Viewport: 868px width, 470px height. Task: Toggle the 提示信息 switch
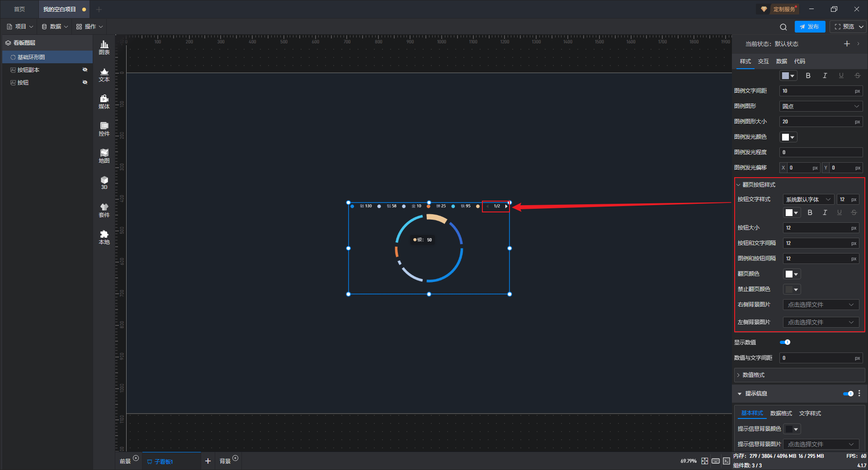849,394
